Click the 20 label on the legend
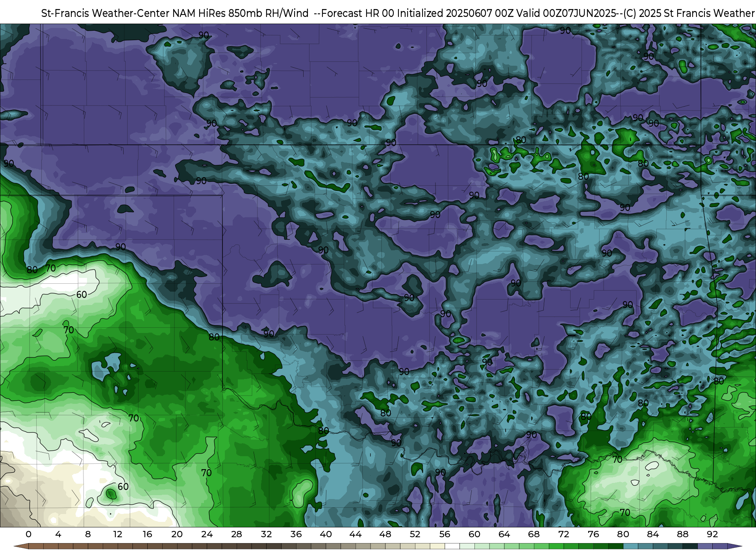Screen dimensions: 756x551 177,534
